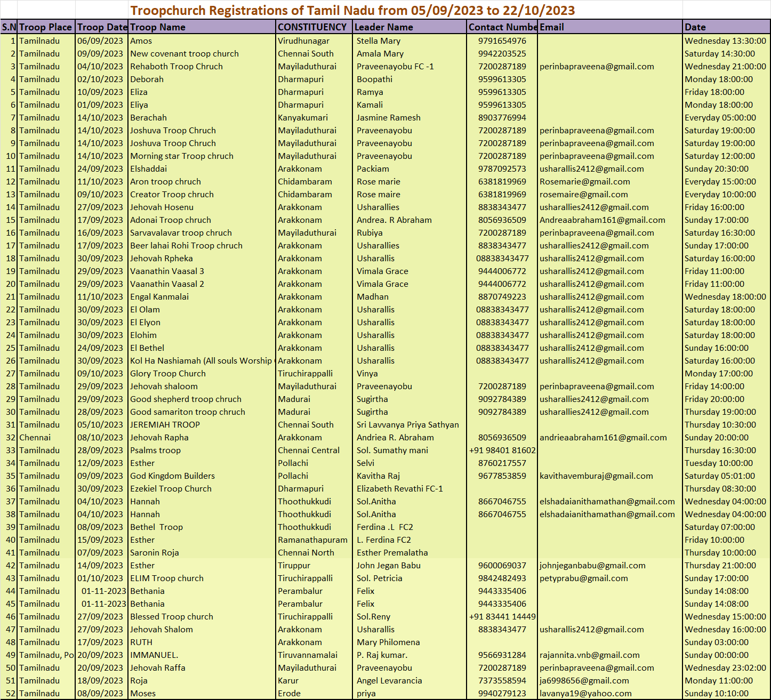
Task: Select the leader name Angel Levarancia
Action: 389,681
